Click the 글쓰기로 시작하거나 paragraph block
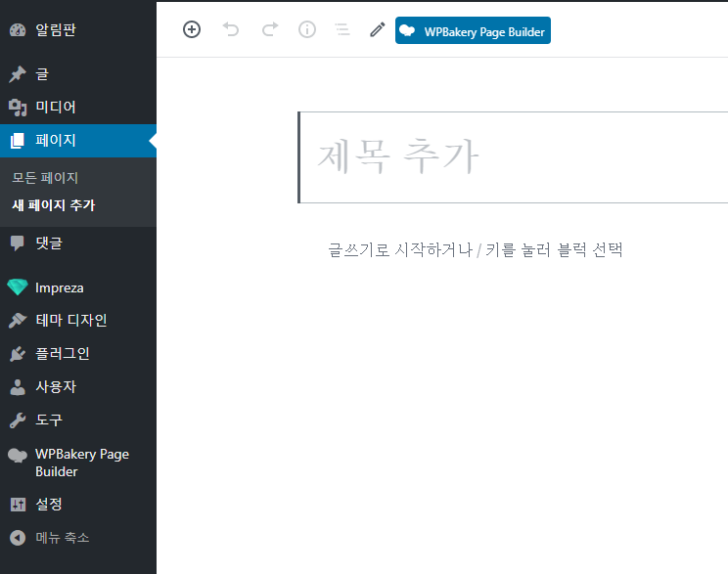The height and width of the screenshot is (574, 728). (476, 250)
